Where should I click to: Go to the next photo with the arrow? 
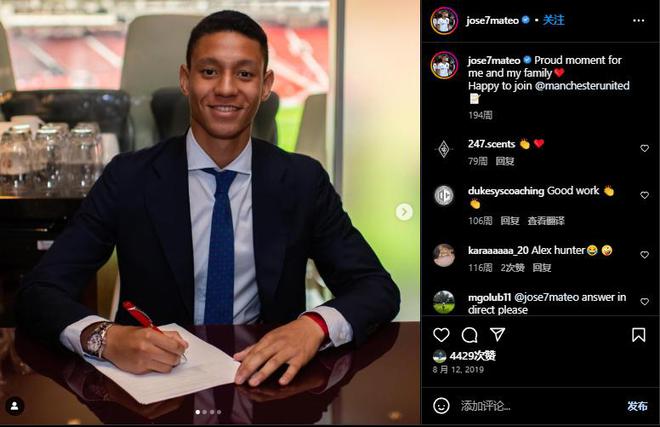[x=404, y=212]
